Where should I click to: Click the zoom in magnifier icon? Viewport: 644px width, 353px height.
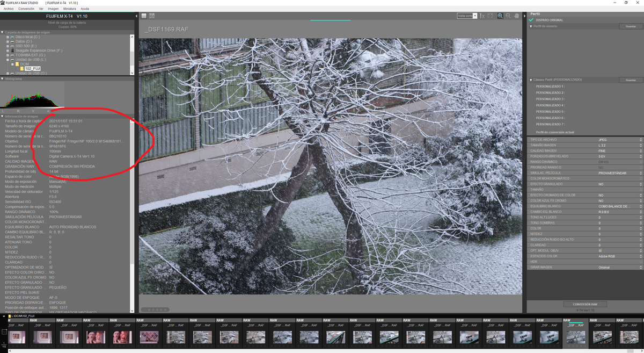tap(500, 16)
